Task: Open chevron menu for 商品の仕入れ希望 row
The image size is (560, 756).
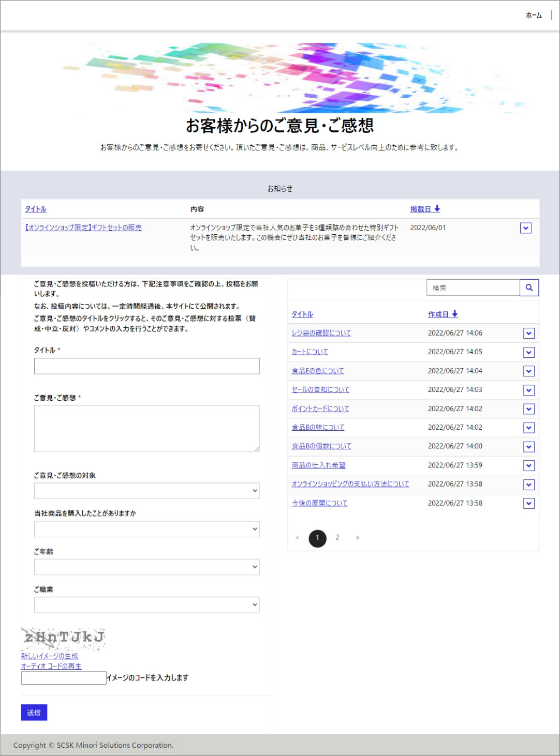Action: pos(528,465)
